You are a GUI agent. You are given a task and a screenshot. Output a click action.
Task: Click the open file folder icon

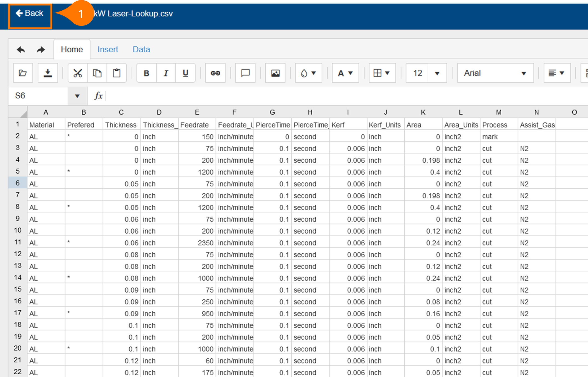[x=23, y=73]
